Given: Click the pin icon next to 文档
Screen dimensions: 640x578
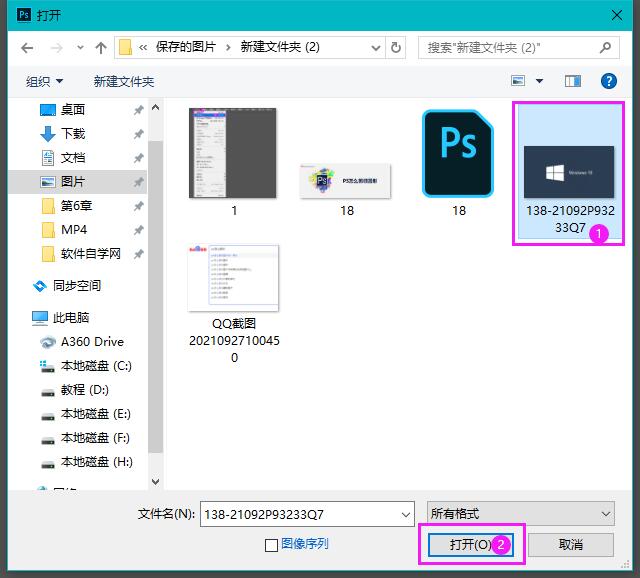Looking at the screenshot, I should point(138,158).
